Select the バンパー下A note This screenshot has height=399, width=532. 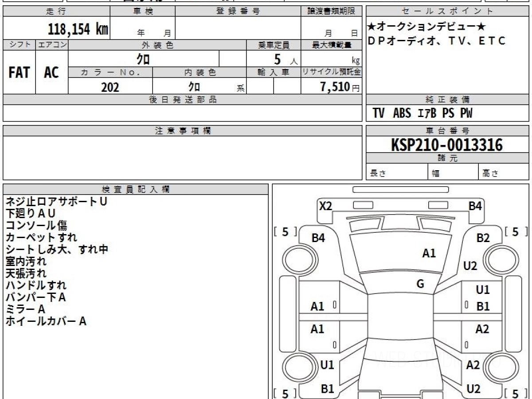click(35, 297)
